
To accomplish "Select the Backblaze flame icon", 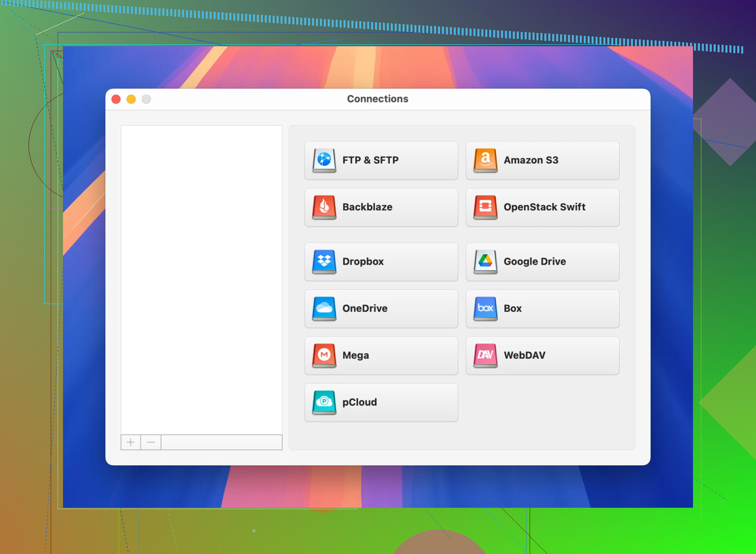I will click(324, 207).
